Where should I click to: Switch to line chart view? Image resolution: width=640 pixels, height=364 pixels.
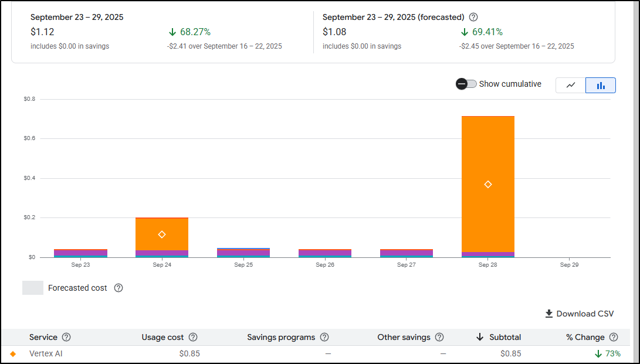pos(570,85)
